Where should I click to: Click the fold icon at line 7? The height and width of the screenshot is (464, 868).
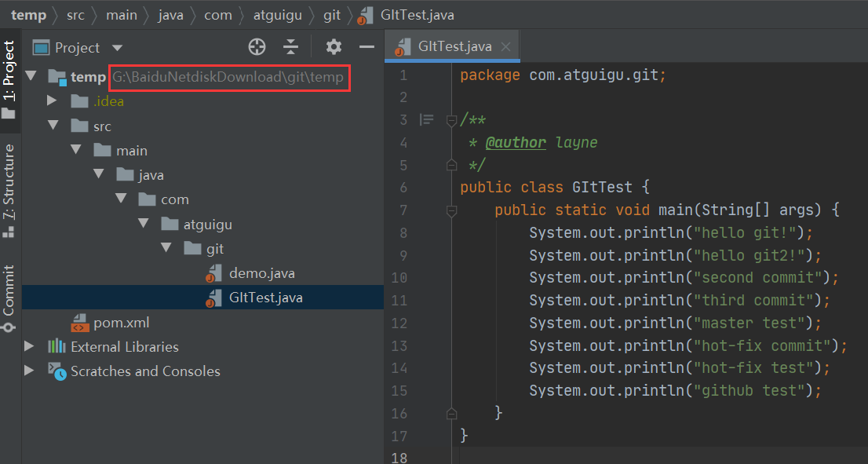click(x=451, y=210)
